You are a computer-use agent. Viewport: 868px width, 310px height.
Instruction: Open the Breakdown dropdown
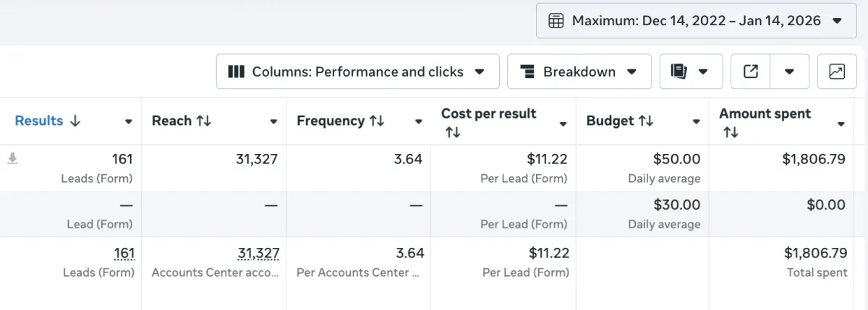coord(631,72)
